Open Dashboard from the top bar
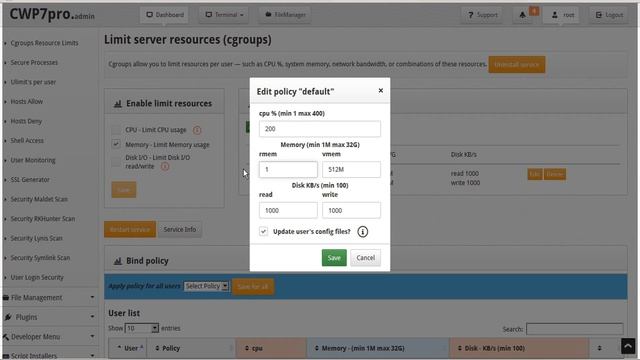 tap(164, 15)
